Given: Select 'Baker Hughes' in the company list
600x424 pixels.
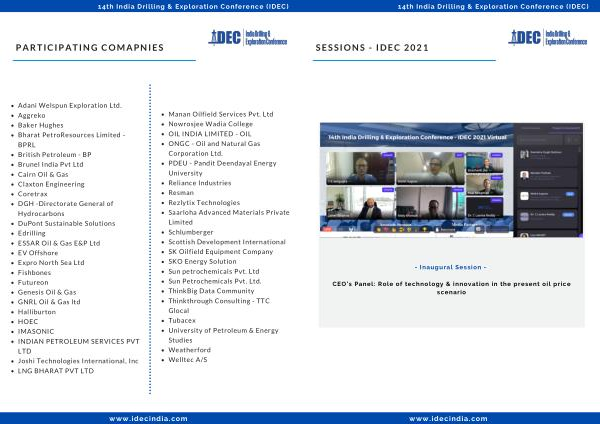Looking at the screenshot, I should click(x=41, y=125).
